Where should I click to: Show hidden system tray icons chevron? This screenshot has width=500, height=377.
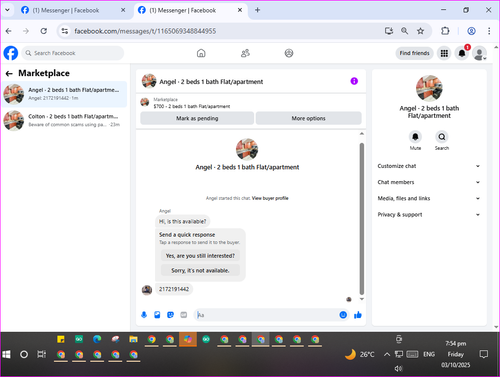[x=387, y=354]
